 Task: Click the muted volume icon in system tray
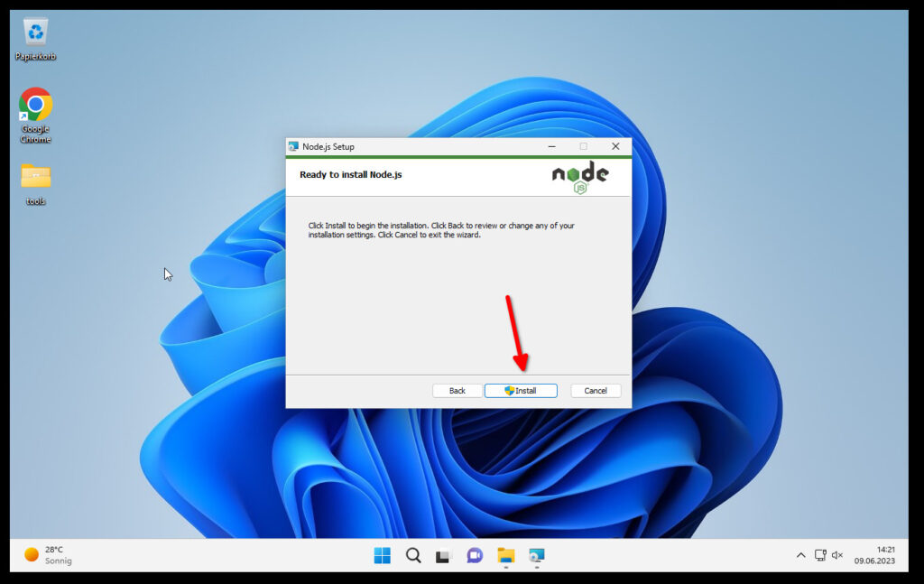click(x=837, y=555)
